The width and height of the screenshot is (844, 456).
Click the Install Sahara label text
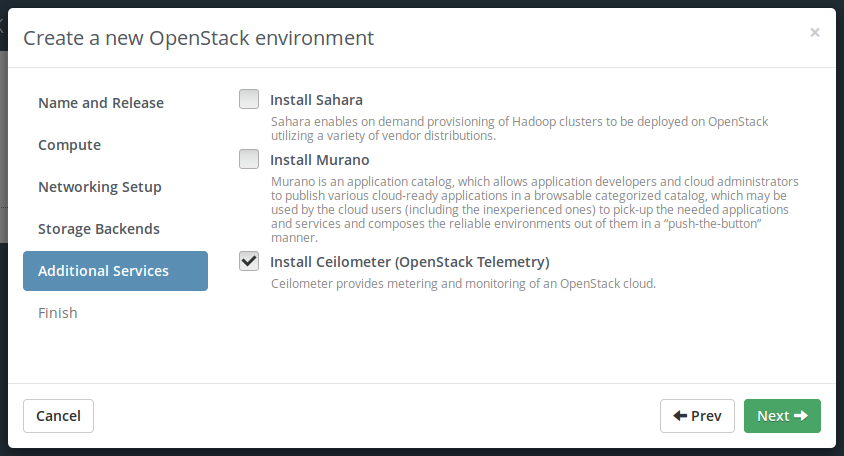[316, 100]
